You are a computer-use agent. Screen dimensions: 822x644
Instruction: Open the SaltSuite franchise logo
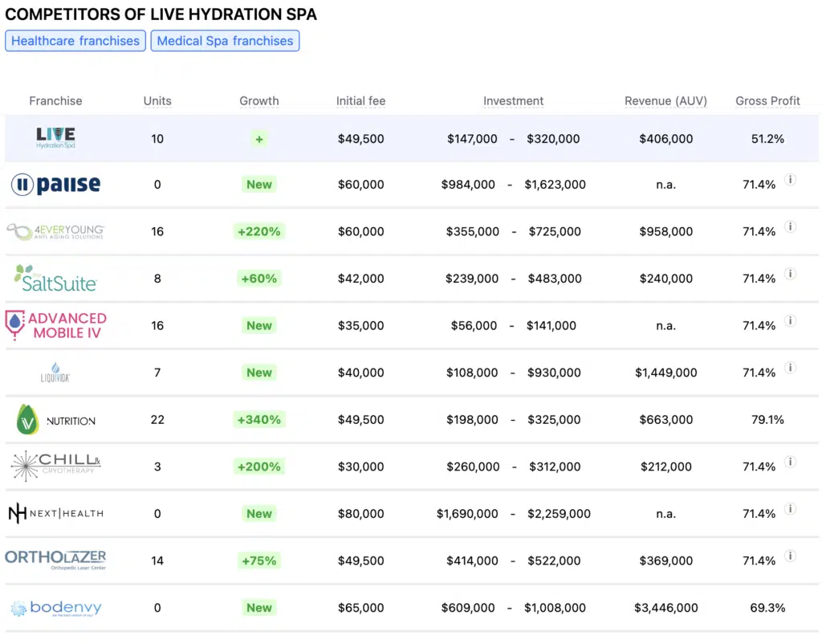coord(55,278)
